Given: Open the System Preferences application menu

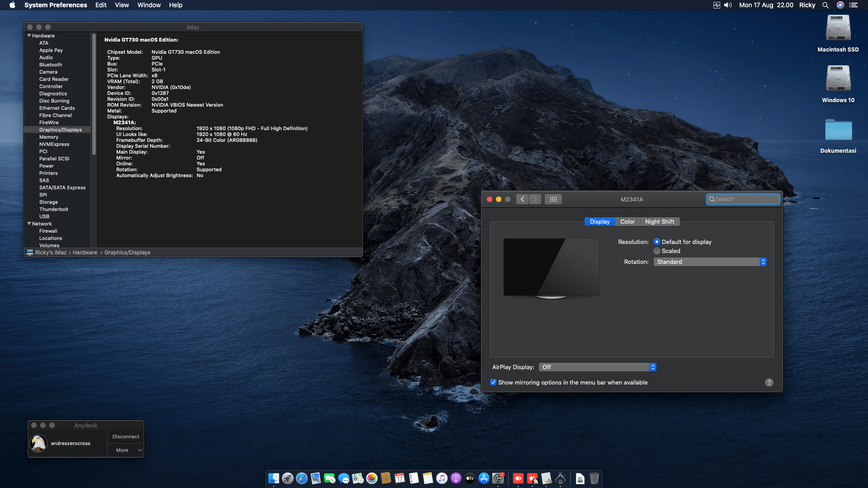Looking at the screenshot, I should click(56, 5).
